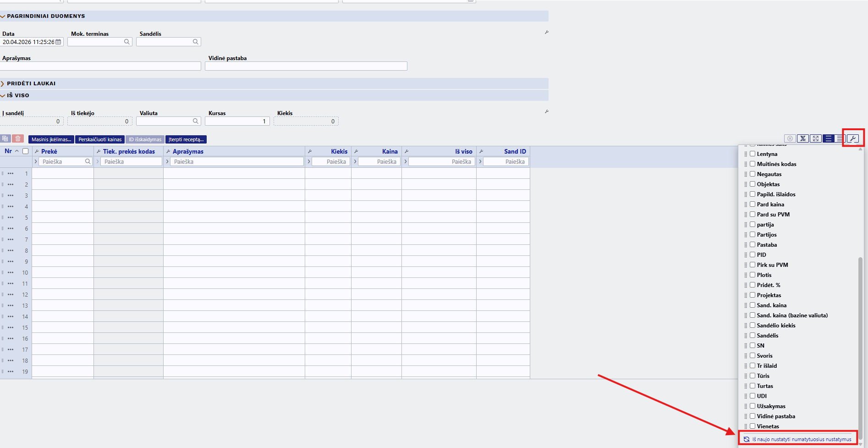Image resolution: width=868 pixels, height=448 pixels.
Task: Click the red trash delete rows icon
Action: (x=18, y=138)
